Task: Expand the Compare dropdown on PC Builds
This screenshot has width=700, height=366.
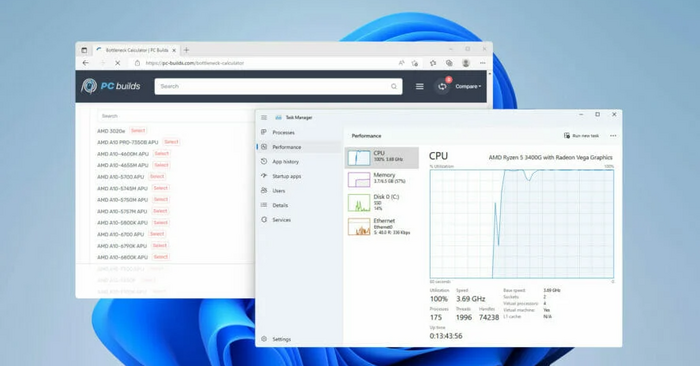Action: tap(468, 87)
